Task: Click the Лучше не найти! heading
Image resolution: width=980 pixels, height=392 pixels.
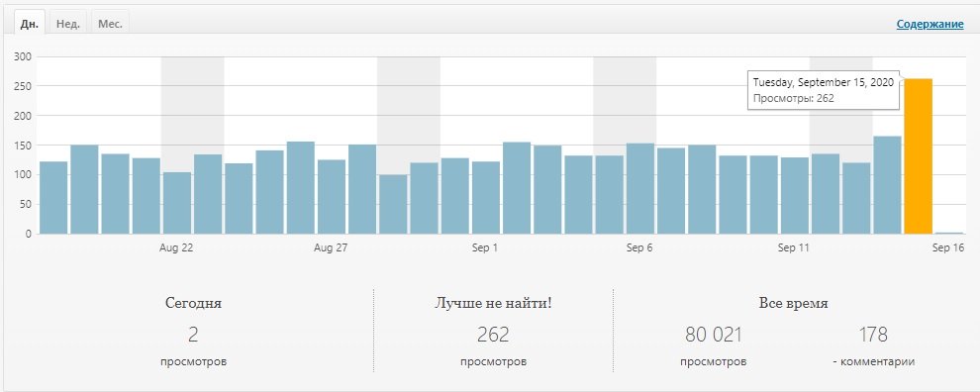Action: point(493,304)
